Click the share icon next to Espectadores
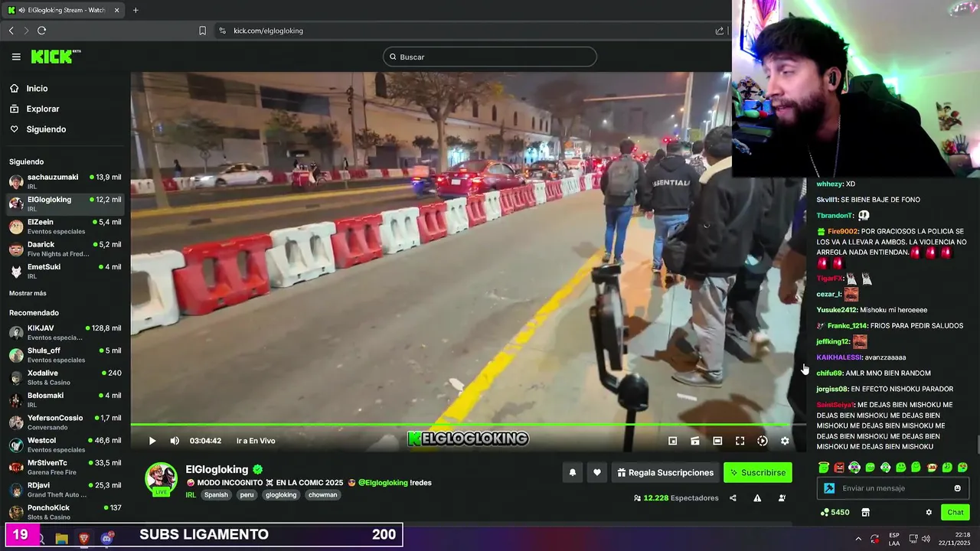Screen dimensions: 980x551 [733, 498]
